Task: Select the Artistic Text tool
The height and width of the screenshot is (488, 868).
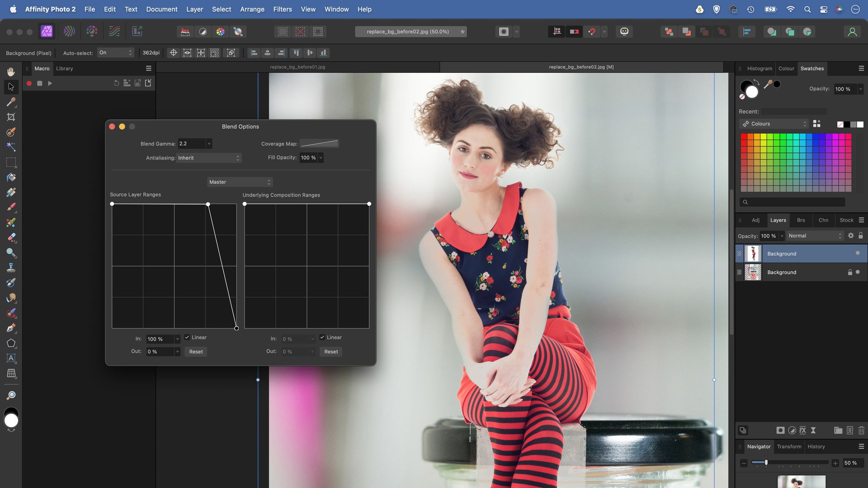Action: point(11,358)
